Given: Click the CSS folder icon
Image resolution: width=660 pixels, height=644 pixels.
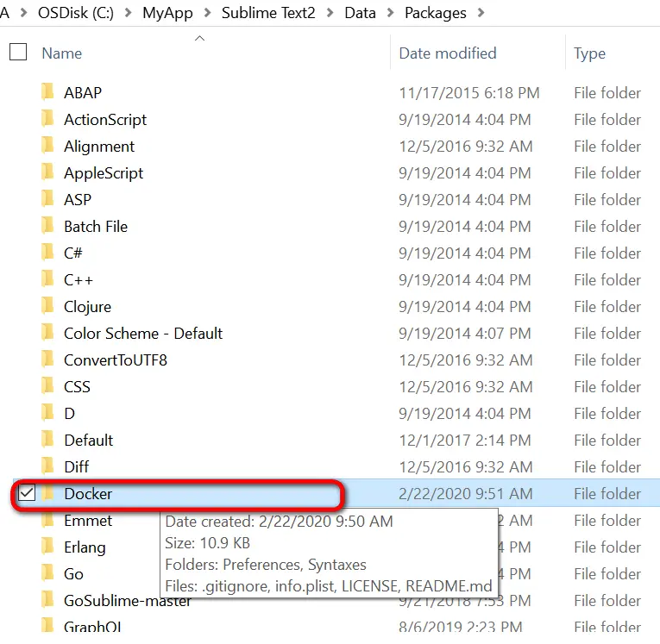Looking at the screenshot, I should click(x=47, y=385).
